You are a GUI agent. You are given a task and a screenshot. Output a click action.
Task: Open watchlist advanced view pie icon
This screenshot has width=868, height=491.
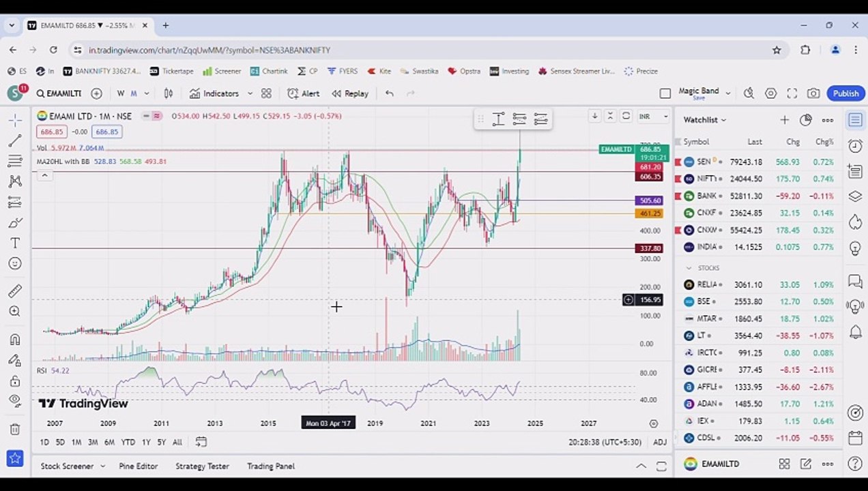(x=806, y=120)
